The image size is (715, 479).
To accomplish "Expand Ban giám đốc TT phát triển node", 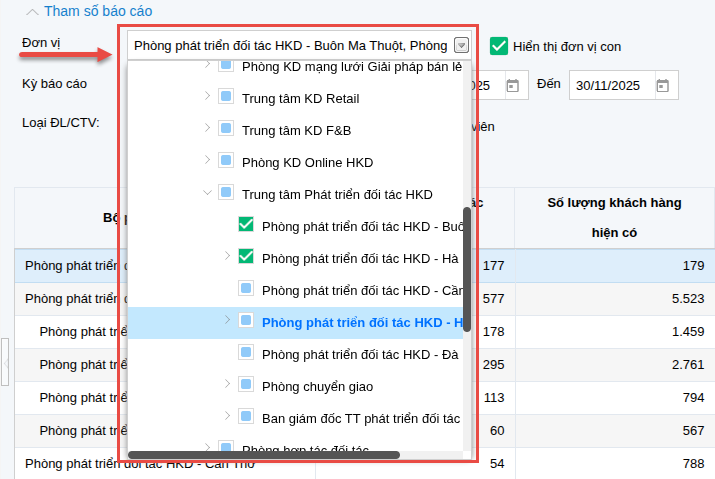I will pyautogui.click(x=227, y=418).
